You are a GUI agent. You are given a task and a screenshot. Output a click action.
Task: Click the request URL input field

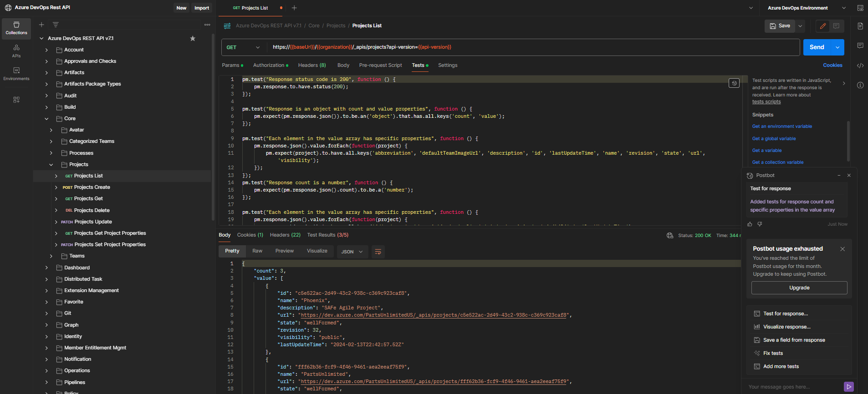(x=533, y=47)
